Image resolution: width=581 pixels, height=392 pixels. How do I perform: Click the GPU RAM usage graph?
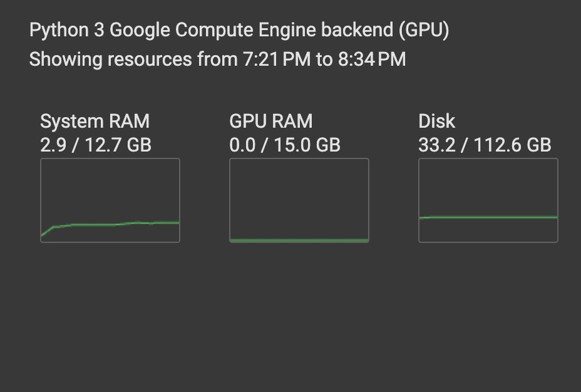tap(299, 200)
